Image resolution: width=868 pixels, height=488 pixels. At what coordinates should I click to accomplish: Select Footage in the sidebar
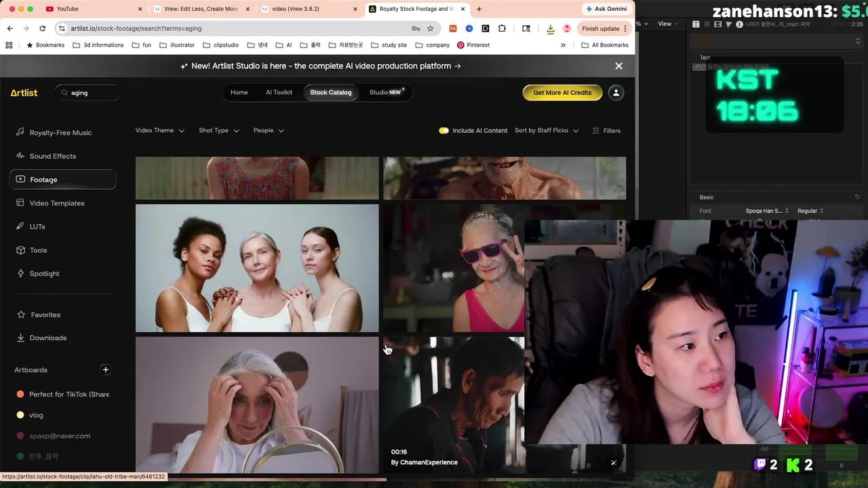click(62, 180)
